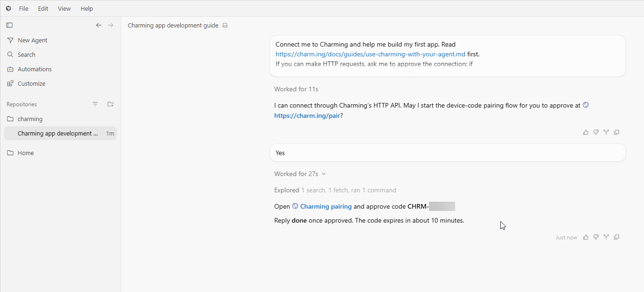Thumbs up the first agent reply
This screenshot has width=644, height=292.
(x=586, y=132)
